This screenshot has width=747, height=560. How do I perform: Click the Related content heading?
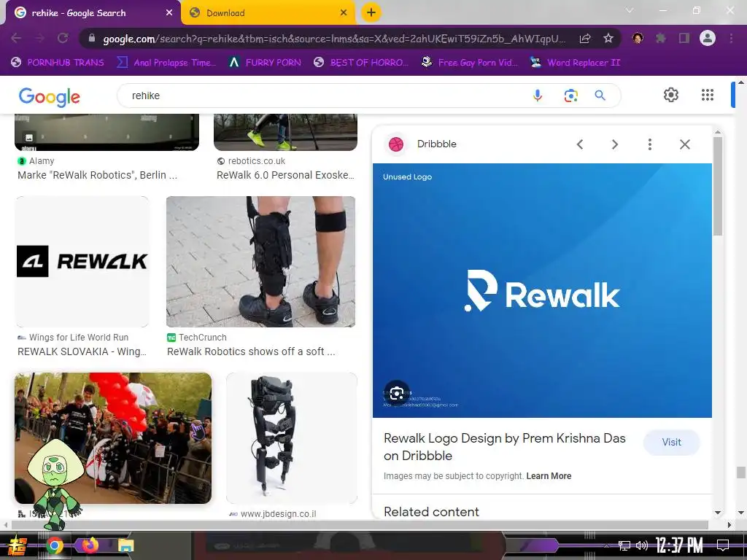[431, 512]
